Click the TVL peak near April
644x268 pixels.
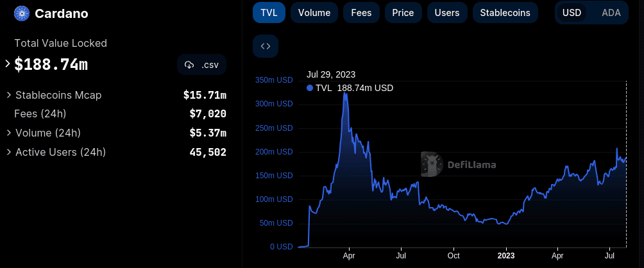(x=346, y=94)
